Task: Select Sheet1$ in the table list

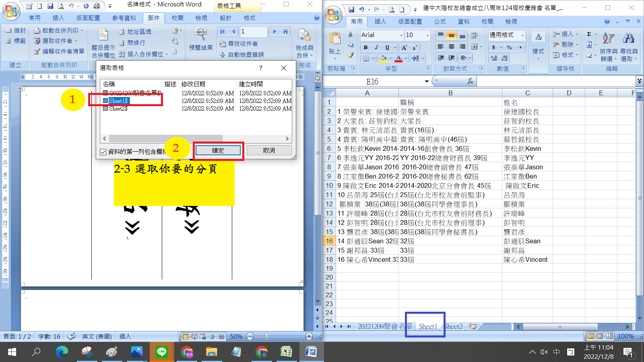Action: (118, 101)
